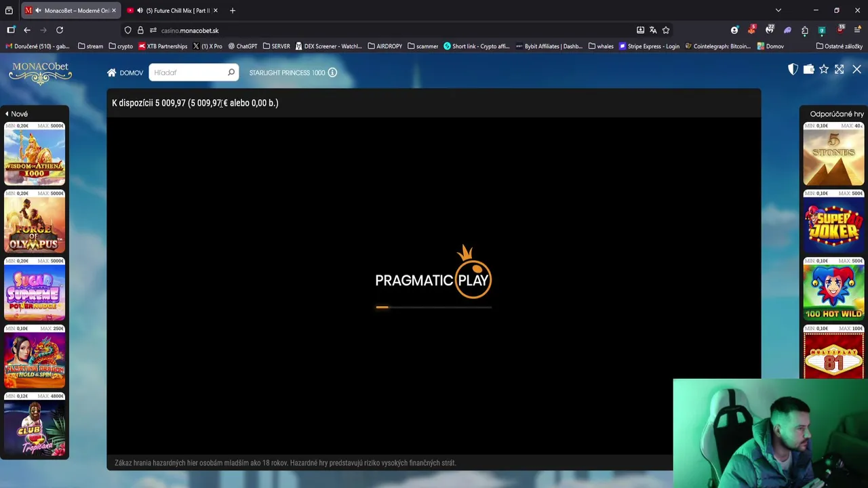This screenshot has width=868, height=488.
Task: Open Firefox View tab overview icon
Action: (x=9, y=10)
